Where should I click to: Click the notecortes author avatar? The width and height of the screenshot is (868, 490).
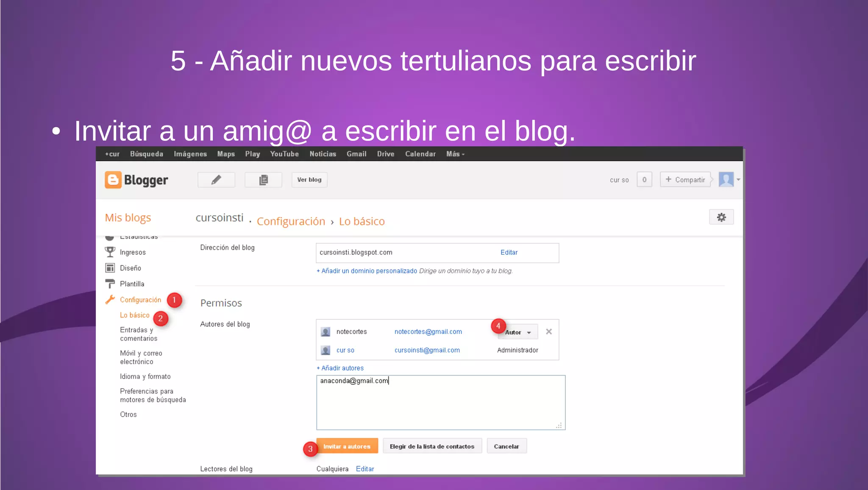pyautogui.click(x=325, y=331)
